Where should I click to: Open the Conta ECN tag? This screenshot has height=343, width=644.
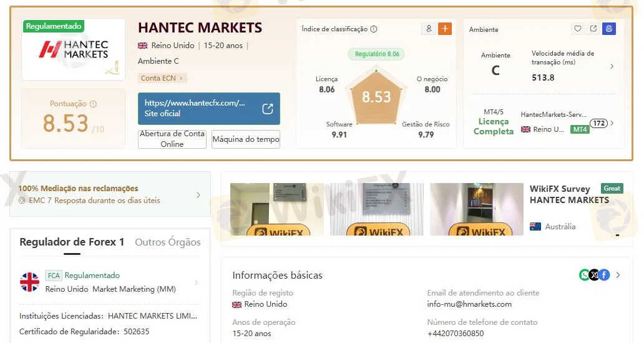pos(162,78)
